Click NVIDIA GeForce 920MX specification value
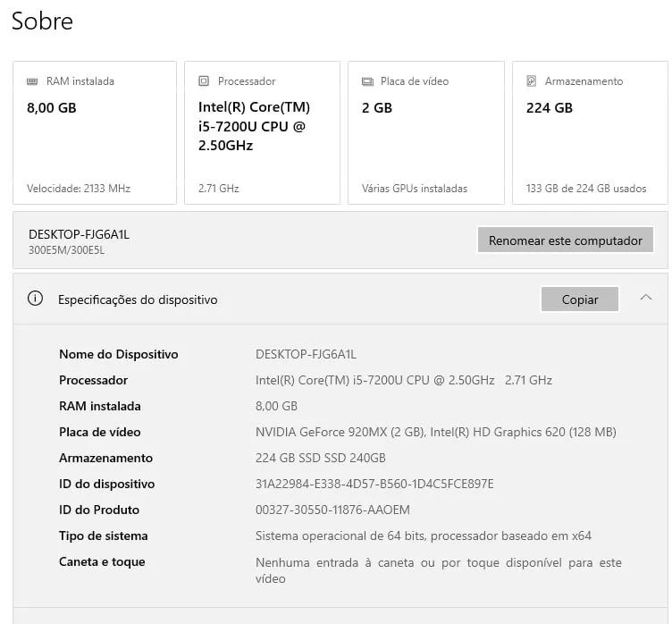 (436, 432)
